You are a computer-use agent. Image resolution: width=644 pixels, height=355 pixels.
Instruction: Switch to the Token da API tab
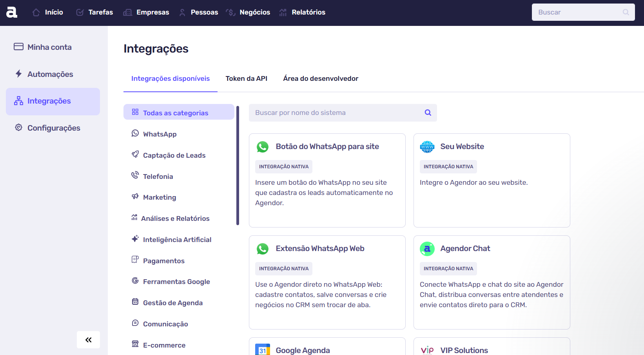click(246, 78)
